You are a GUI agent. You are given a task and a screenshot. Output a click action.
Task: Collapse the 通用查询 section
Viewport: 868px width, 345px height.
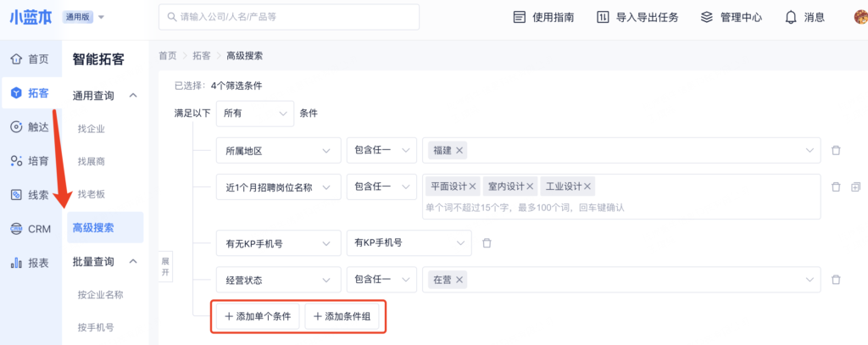(x=133, y=95)
